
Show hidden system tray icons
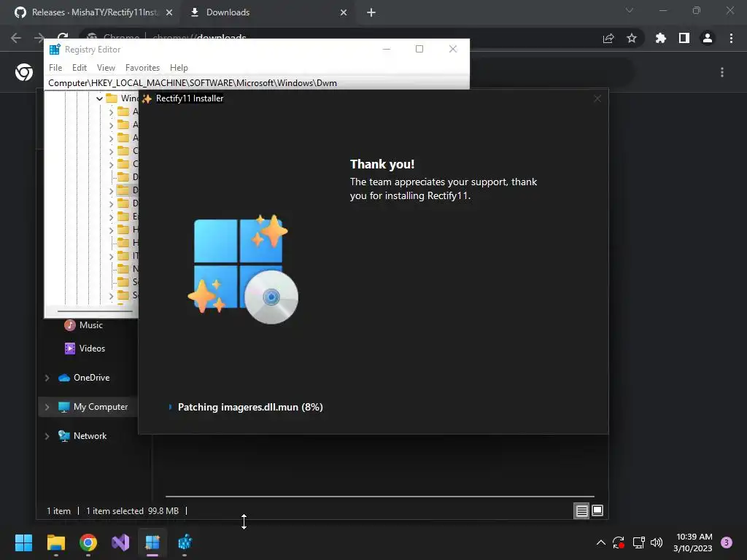[601, 542]
